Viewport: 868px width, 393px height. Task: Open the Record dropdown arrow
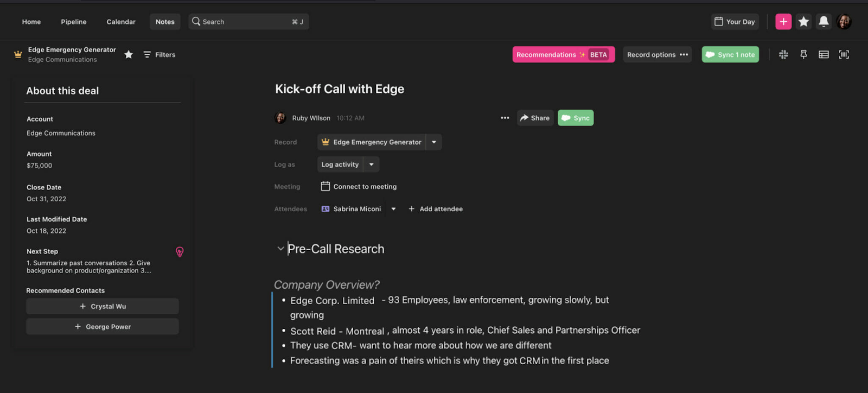[434, 142]
